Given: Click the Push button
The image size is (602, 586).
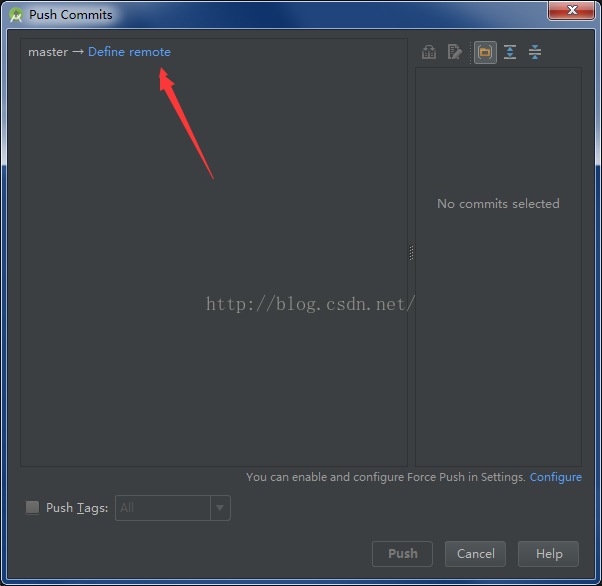Looking at the screenshot, I should click(402, 554).
